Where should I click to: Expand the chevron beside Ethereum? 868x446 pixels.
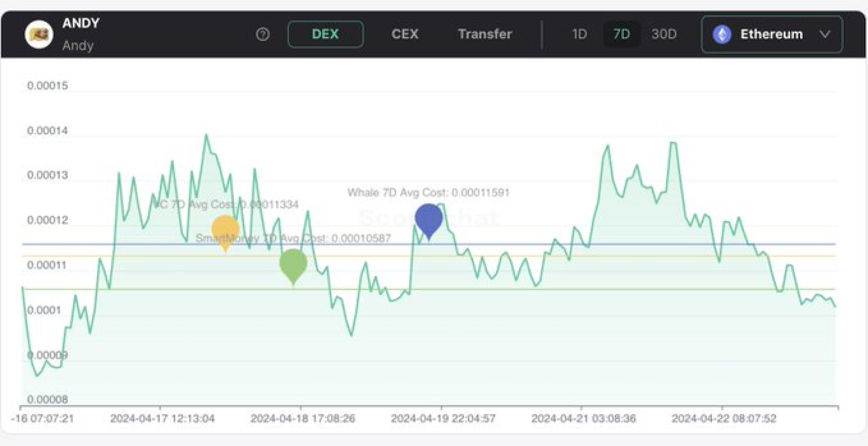coord(825,34)
